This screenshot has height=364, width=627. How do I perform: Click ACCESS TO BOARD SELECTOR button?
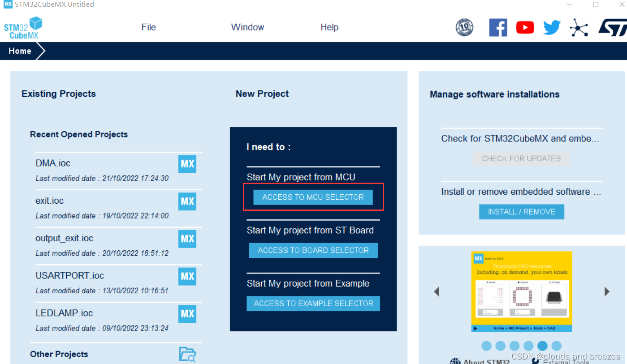click(x=313, y=250)
